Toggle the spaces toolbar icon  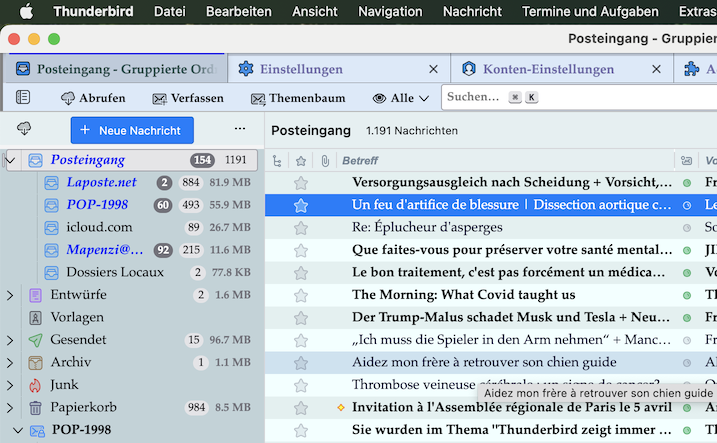(23, 97)
